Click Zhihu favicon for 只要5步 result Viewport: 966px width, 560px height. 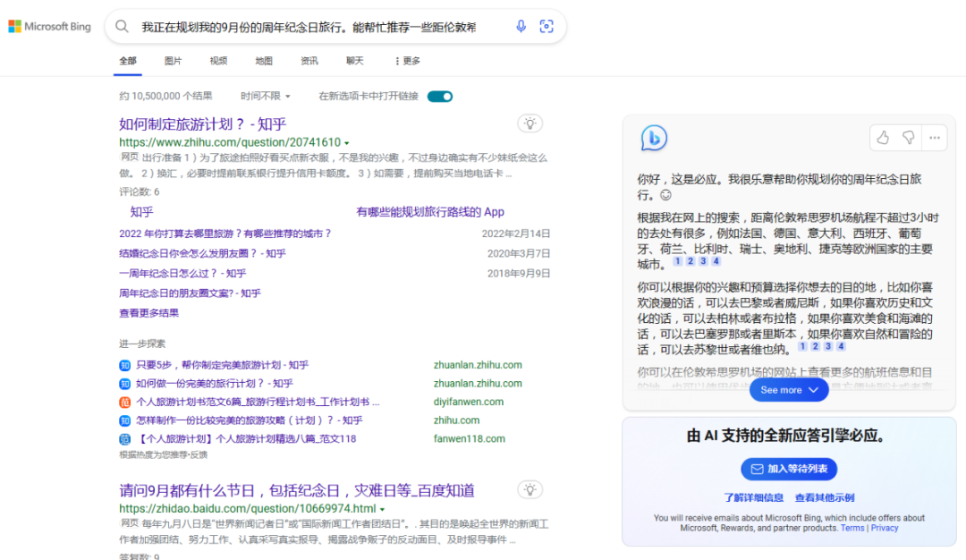tap(124, 365)
